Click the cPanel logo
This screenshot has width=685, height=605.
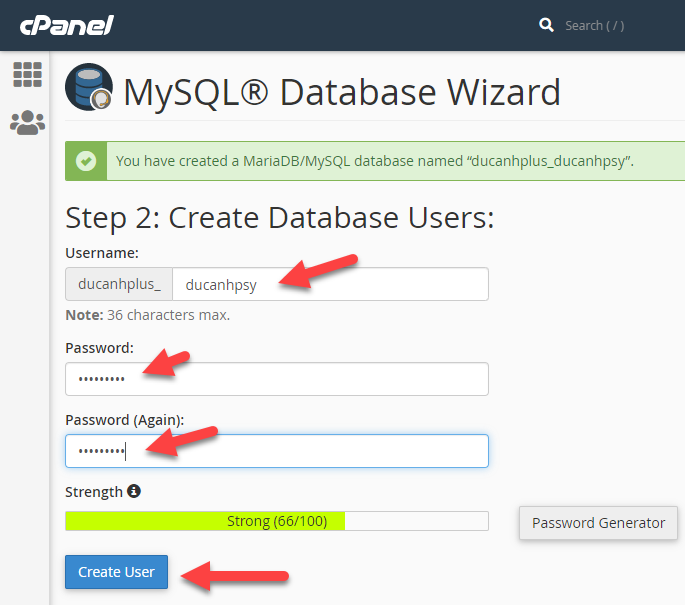67,25
